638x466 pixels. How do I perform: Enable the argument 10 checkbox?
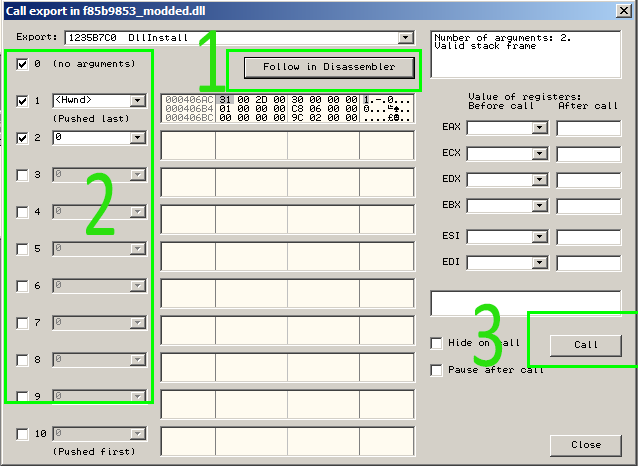(23, 434)
